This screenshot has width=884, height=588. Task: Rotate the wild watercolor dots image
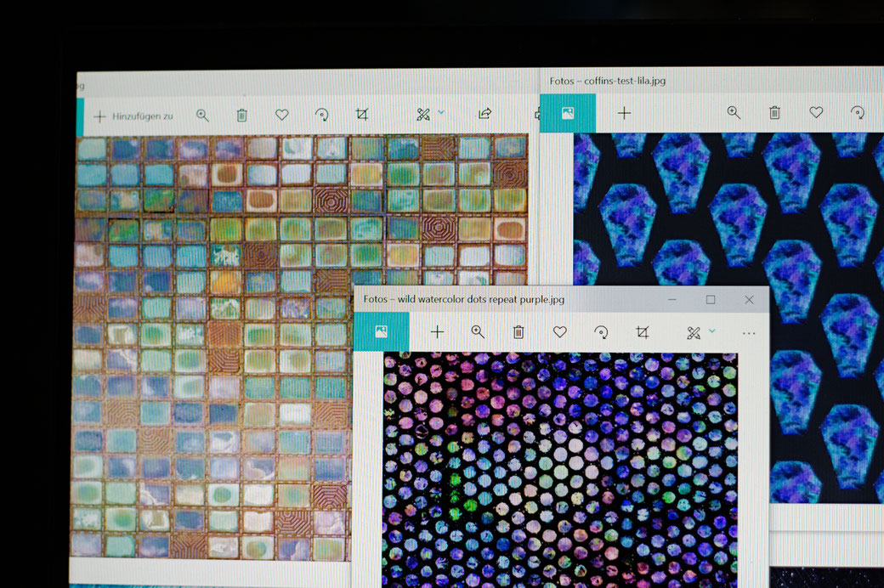[x=601, y=332]
